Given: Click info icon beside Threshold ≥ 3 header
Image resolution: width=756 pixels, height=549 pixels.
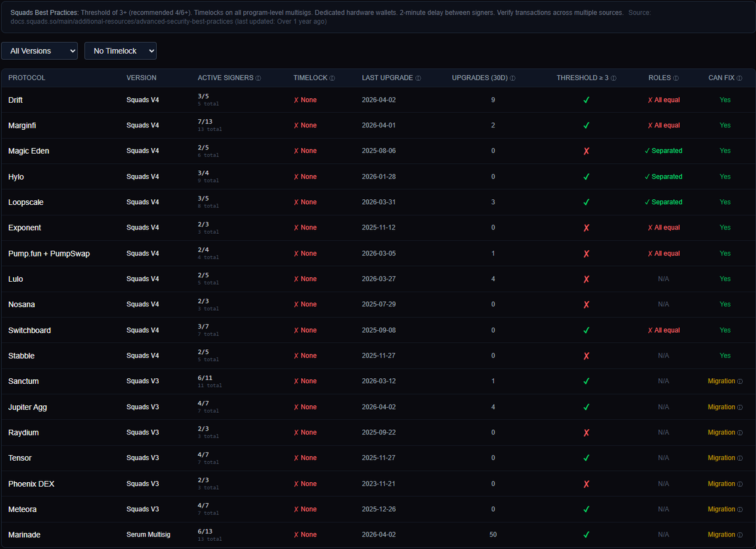Looking at the screenshot, I should (614, 78).
